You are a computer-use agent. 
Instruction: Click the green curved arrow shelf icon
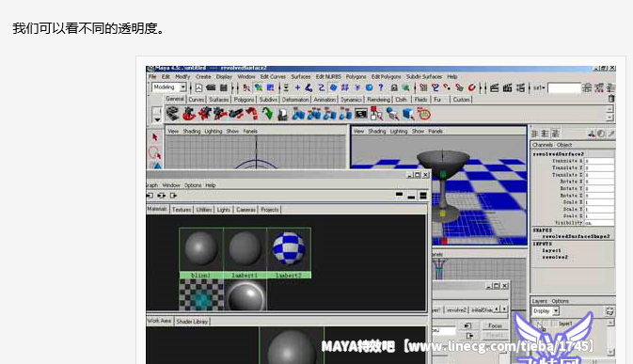(267, 114)
